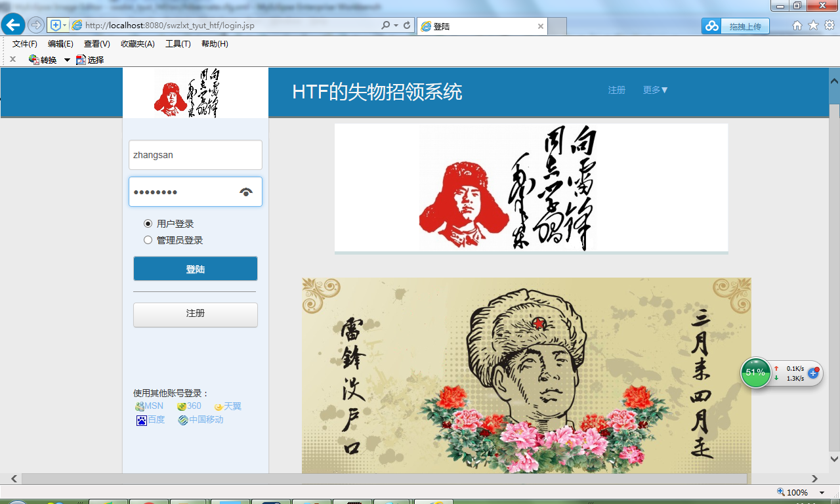The image size is (840, 504).
Task: Log in with 中国移动 link
Action: click(206, 419)
